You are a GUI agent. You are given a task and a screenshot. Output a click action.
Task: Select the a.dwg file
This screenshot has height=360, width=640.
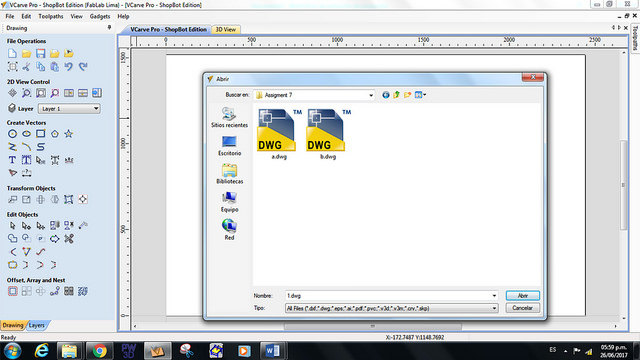click(279, 134)
